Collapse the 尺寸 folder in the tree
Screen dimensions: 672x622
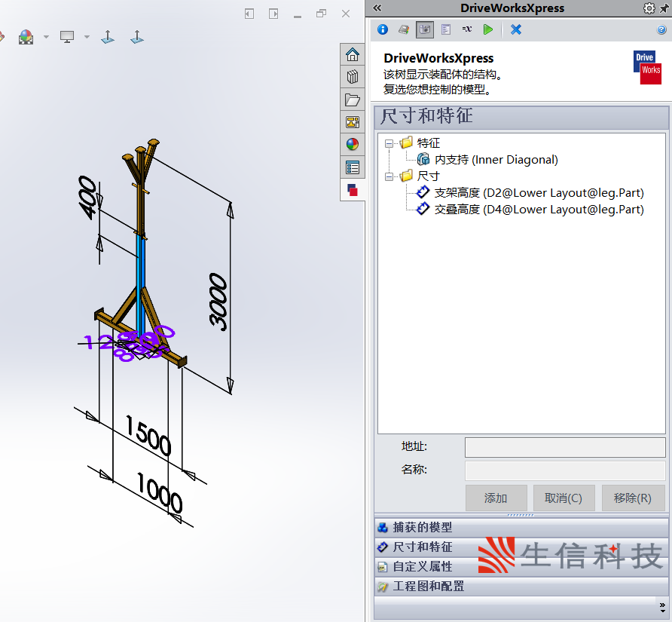pos(389,176)
